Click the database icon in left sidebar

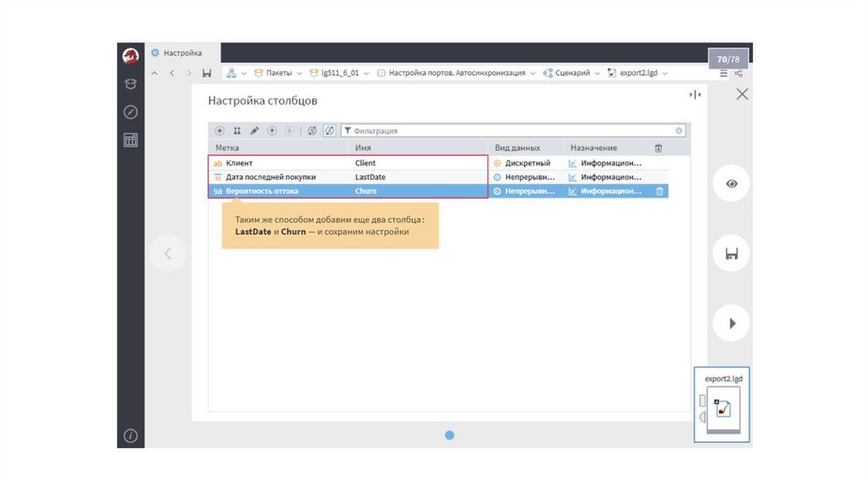[131, 84]
